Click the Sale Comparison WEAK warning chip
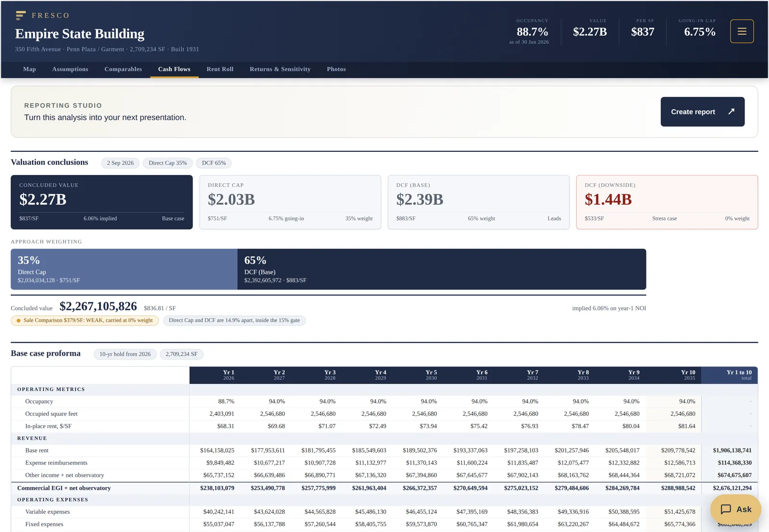 coord(85,321)
